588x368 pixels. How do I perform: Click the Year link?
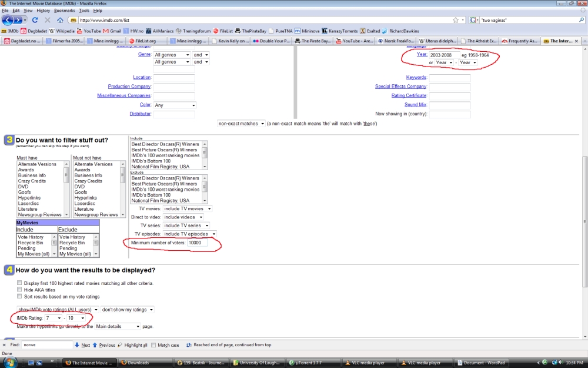(x=422, y=54)
